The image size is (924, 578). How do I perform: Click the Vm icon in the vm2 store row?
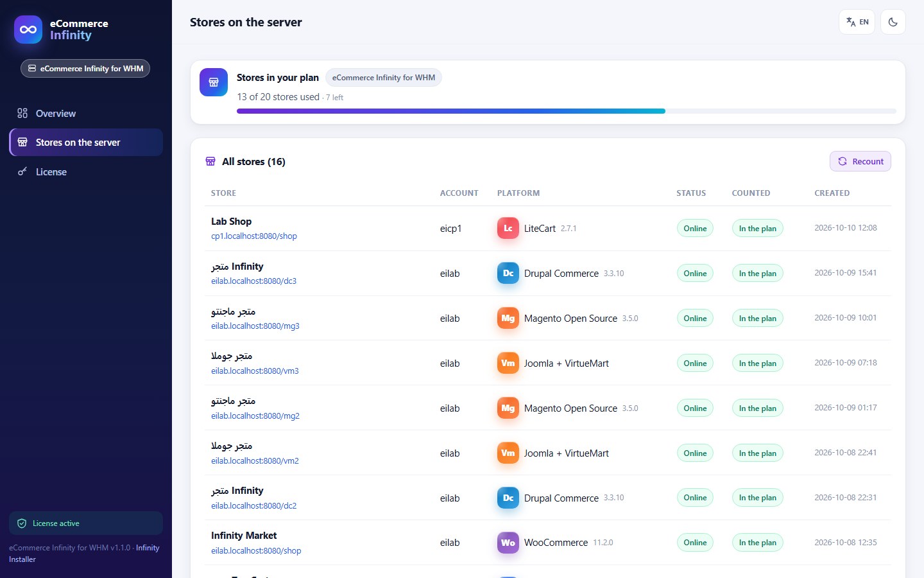click(508, 453)
